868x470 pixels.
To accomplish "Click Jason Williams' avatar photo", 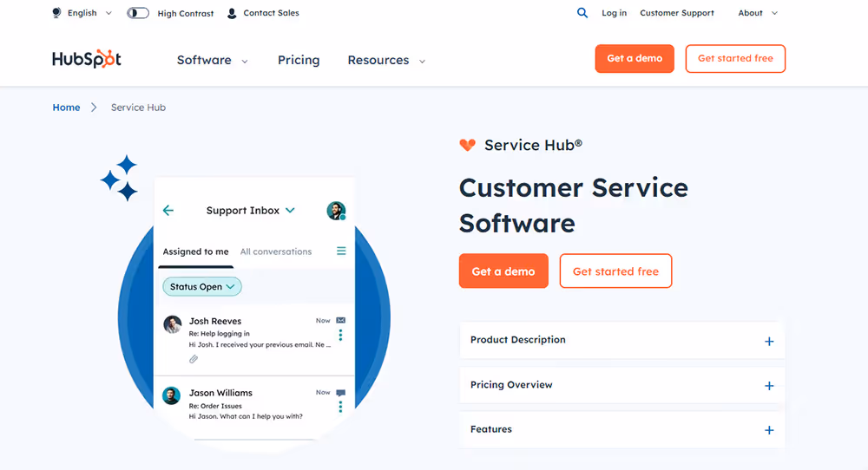I will (x=171, y=395).
